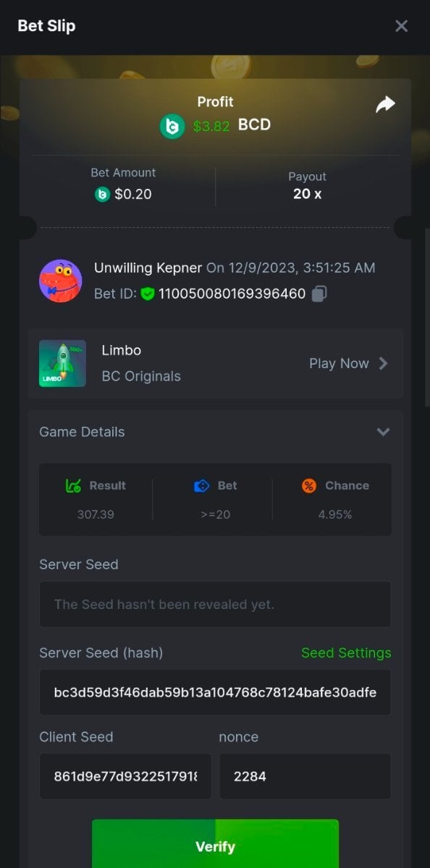Click the coin icon next to Bet Amount

point(102,194)
